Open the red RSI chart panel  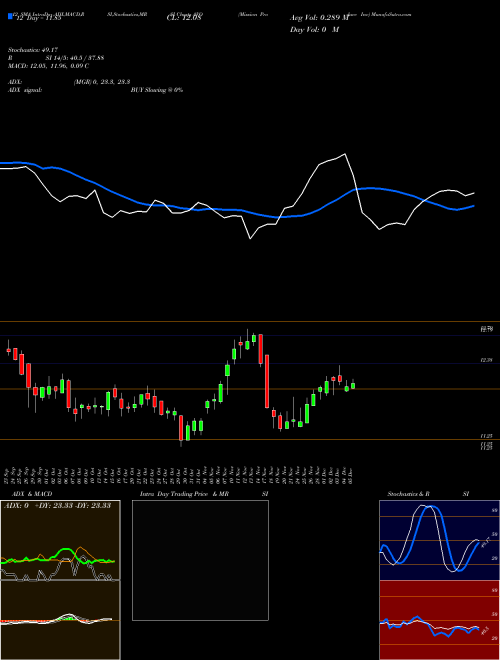[439, 620]
